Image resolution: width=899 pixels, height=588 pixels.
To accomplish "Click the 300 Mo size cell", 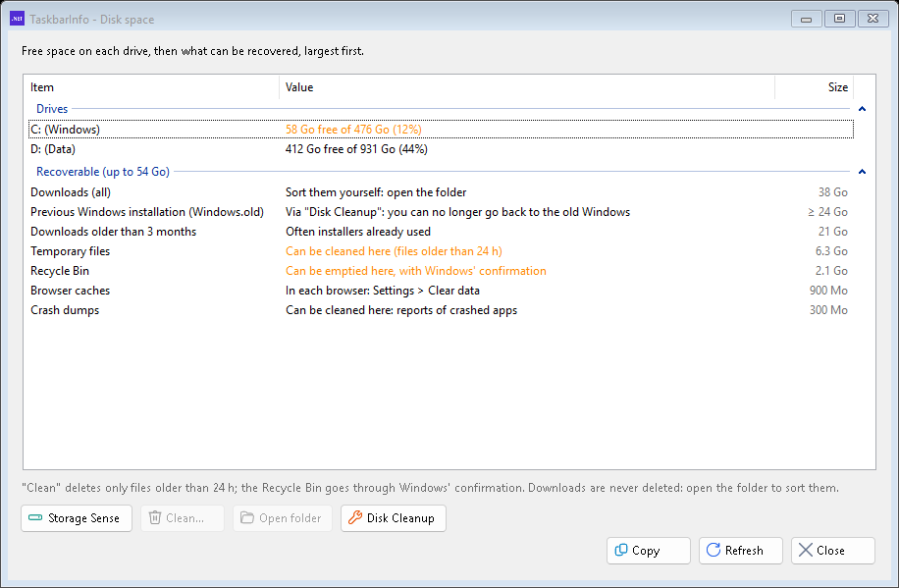I will pos(828,310).
